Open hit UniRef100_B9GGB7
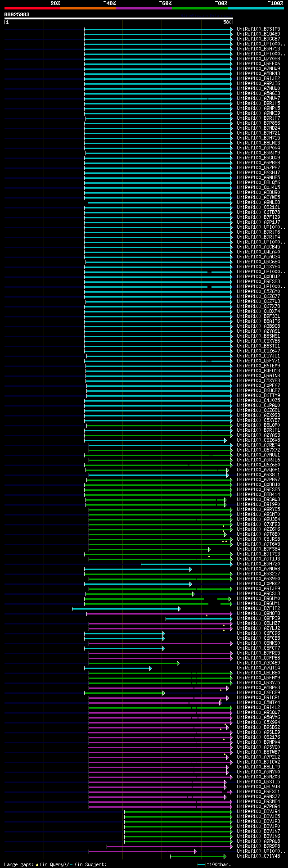Image resolution: width=288 pixels, height=868 pixels. [x=258, y=39]
